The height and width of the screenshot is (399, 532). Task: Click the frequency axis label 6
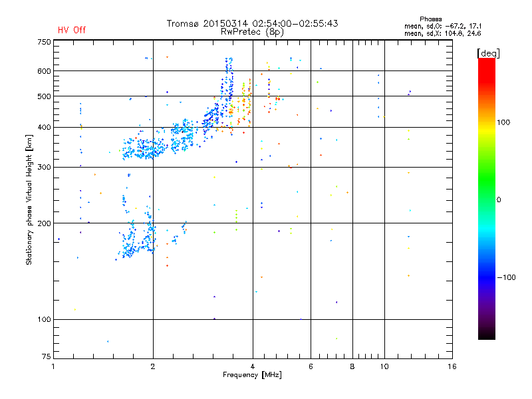(x=311, y=366)
